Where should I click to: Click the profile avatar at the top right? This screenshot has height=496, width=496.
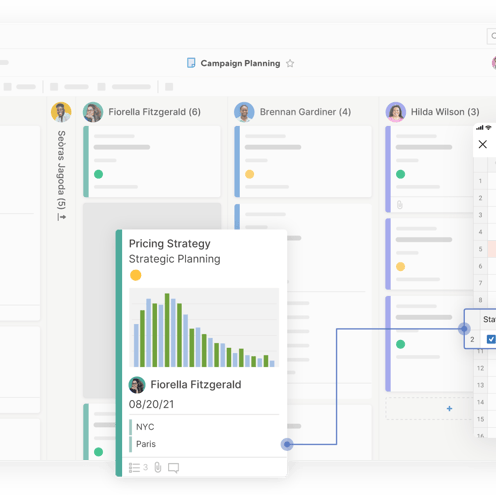(x=494, y=63)
